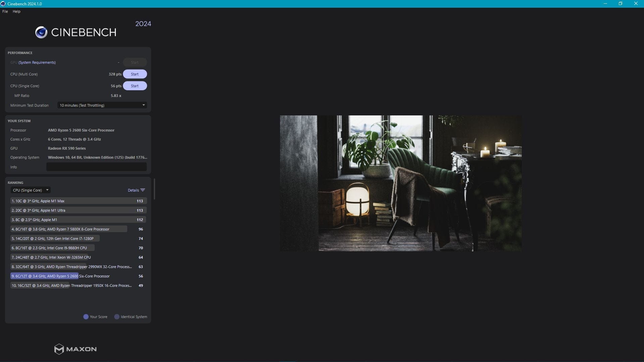The width and height of the screenshot is (644, 362).
Task: Click the Maxon logo at the bottom
Action: (x=76, y=349)
